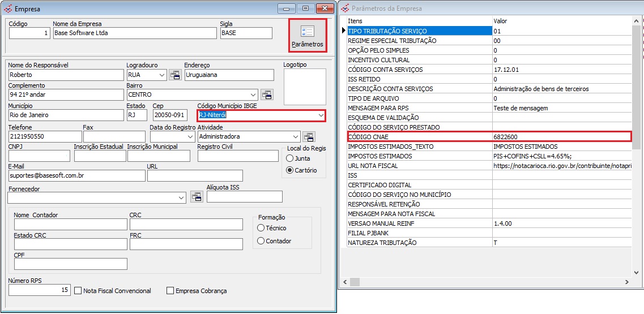Screen dimensions: 644x314
Task: Click the grid's scroll left arrow
Action: click(343, 282)
